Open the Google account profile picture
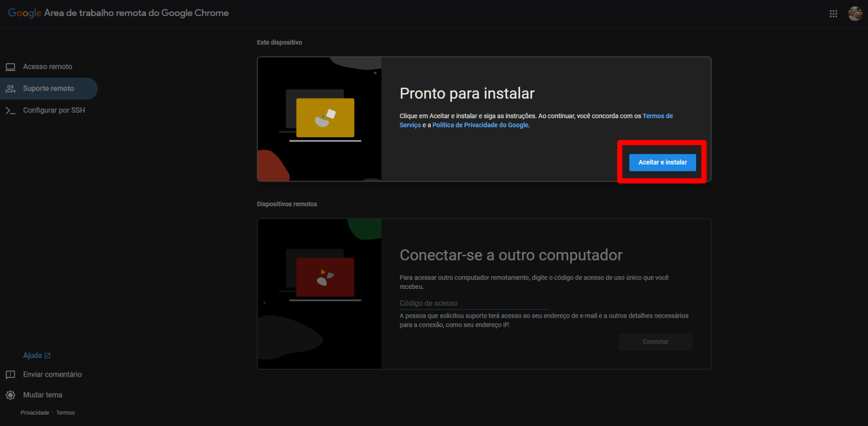Viewport: 868px width, 426px height. [x=855, y=14]
